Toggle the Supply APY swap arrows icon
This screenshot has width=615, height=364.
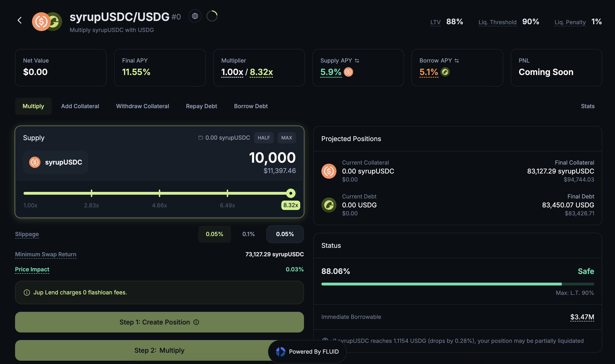coord(357,61)
